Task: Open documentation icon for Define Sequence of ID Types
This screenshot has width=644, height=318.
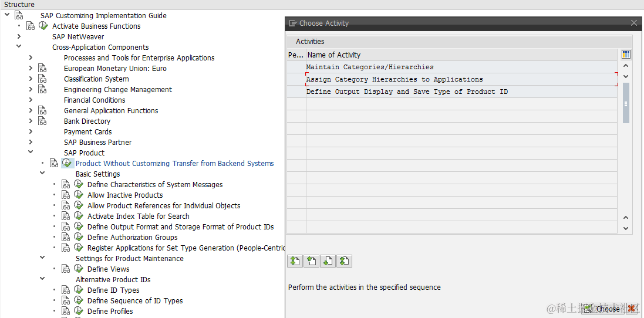Action: click(66, 301)
